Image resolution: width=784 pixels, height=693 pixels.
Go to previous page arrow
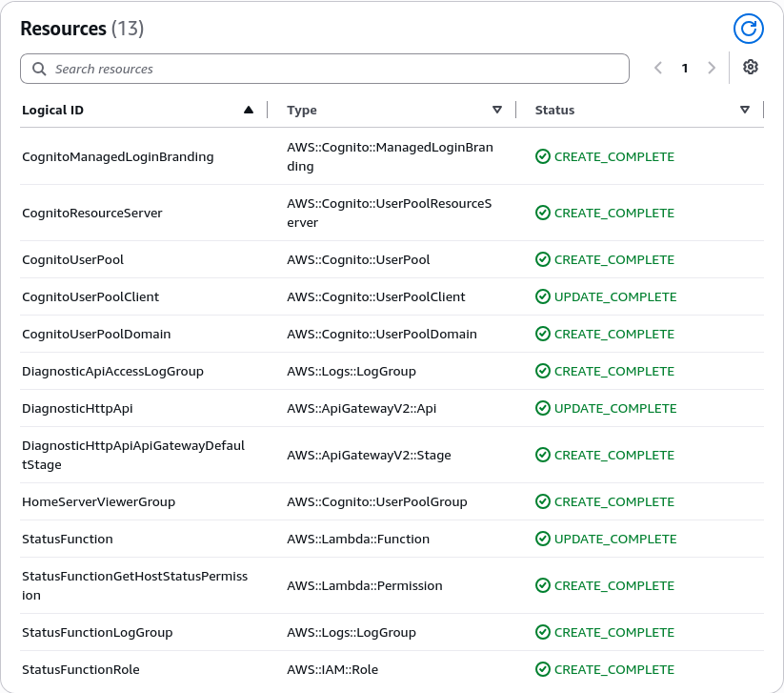[658, 68]
